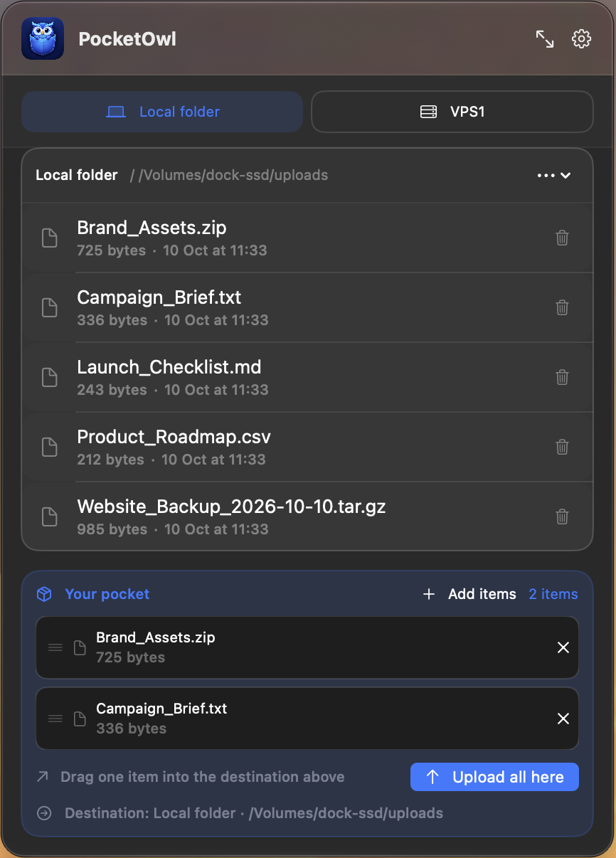616x858 pixels.
Task: Click Add items to the pocket
Action: [469, 594]
